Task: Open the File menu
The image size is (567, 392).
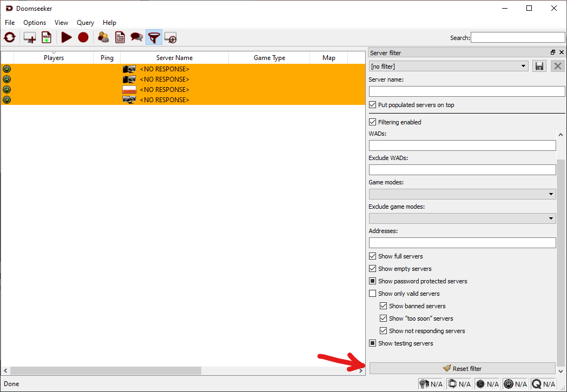Action: tap(10, 22)
